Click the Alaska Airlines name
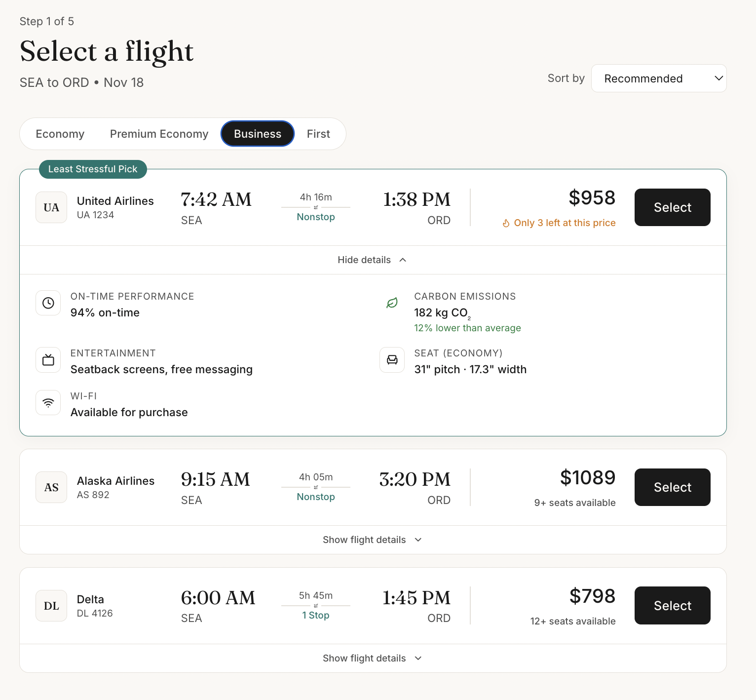The height and width of the screenshot is (700, 756). pos(115,481)
